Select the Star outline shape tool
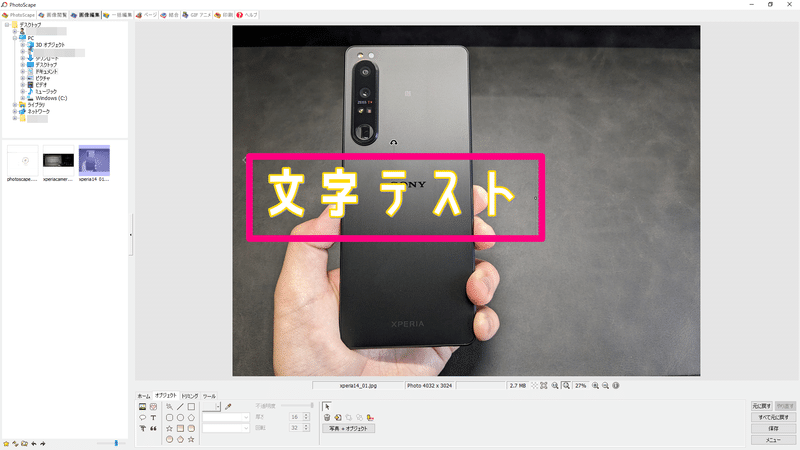The height and width of the screenshot is (450, 800). tap(169, 429)
